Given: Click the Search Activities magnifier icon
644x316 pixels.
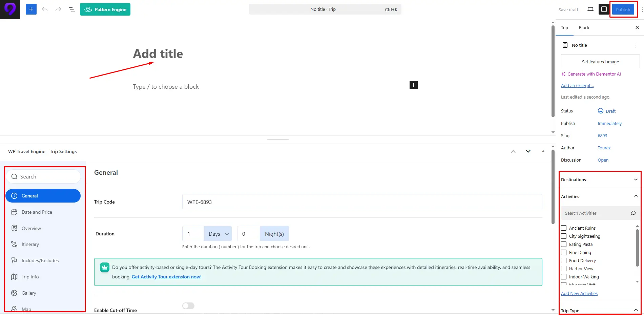Looking at the screenshot, I should tap(633, 213).
